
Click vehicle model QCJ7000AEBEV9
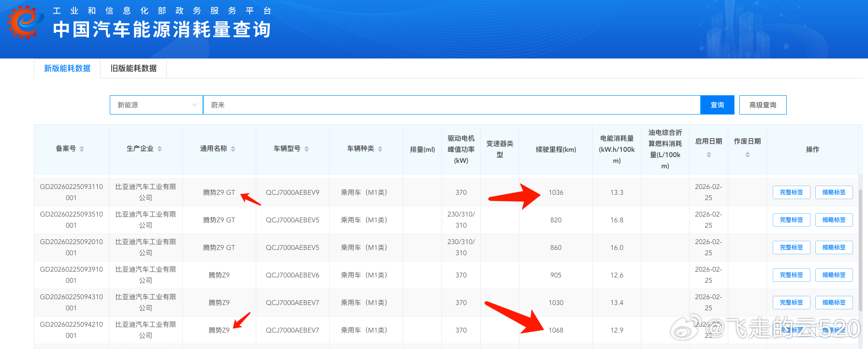point(293,192)
